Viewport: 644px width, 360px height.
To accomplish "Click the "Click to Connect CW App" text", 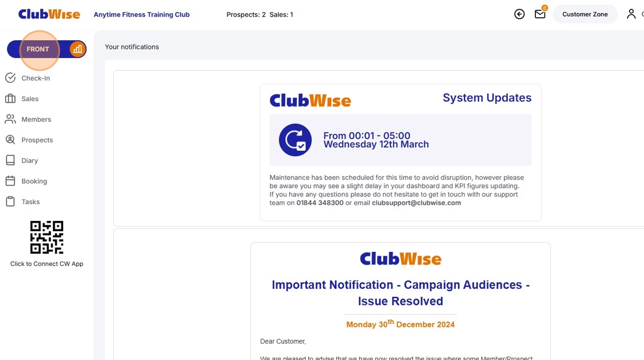I will point(47,264).
